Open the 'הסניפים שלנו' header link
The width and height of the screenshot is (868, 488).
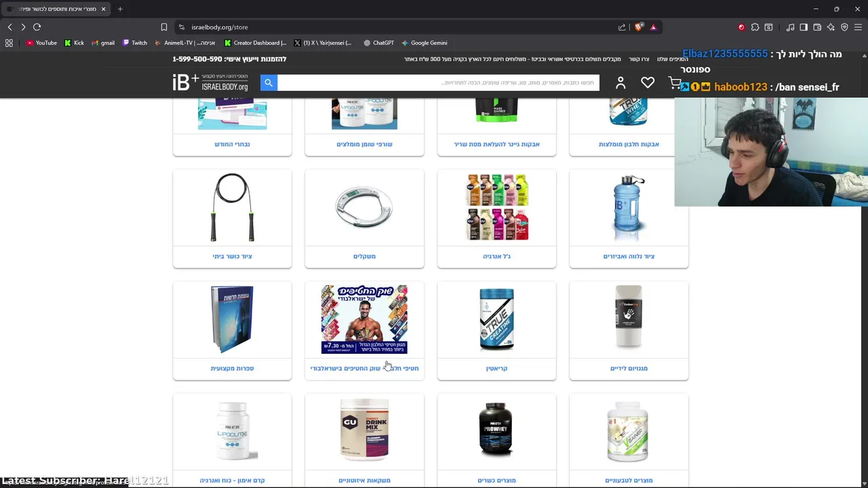tap(673, 59)
